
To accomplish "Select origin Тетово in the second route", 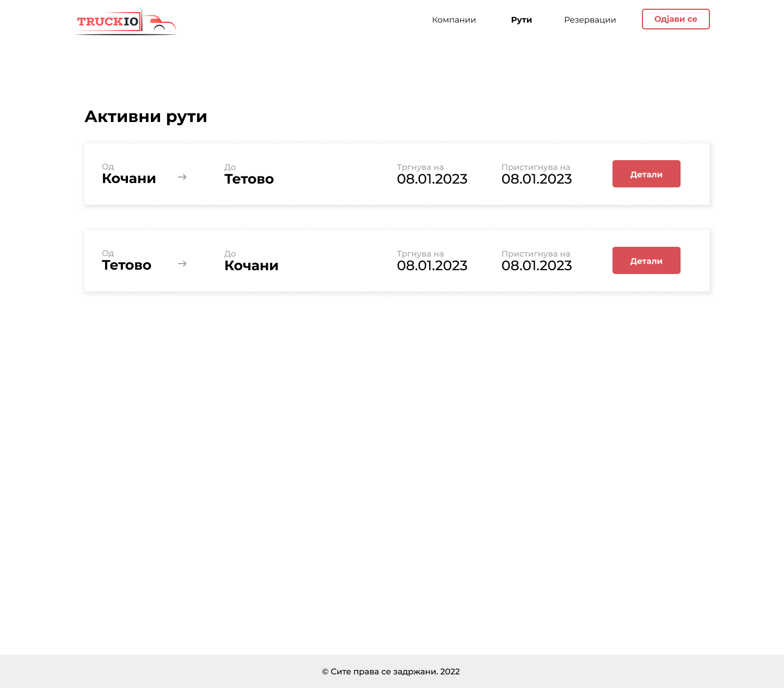I will click(126, 265).
